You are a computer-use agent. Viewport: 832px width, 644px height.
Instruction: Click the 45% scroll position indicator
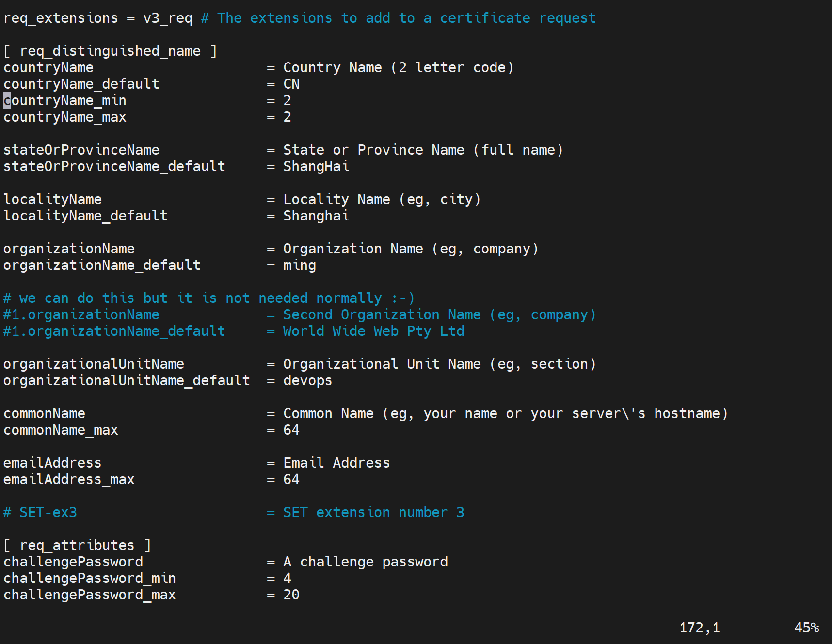pyautogui.click(x=806, y=628)
